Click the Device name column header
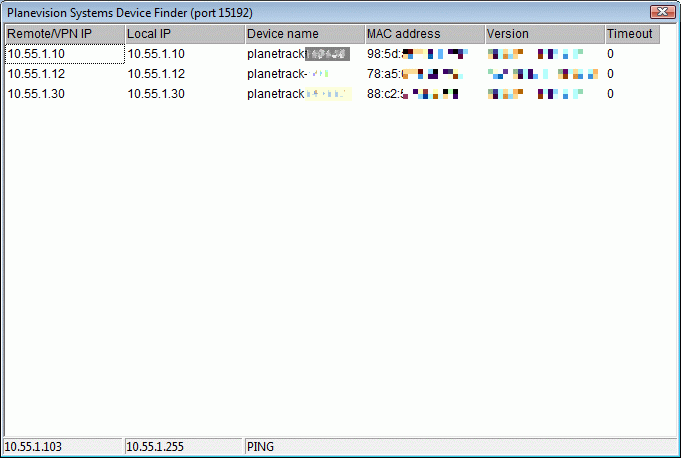This screenshot has height=458, width=681. tap(305, 34)
